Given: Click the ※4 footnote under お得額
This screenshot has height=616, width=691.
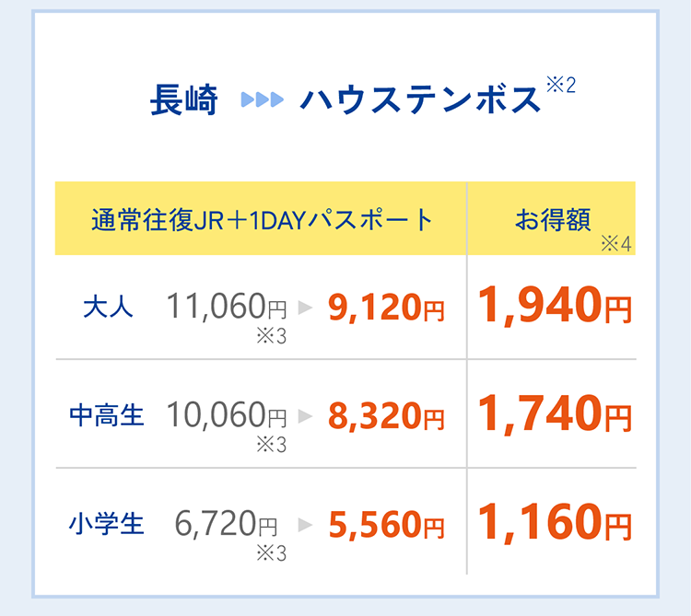Looking at the screenshot, I should (x=616, y=243).
